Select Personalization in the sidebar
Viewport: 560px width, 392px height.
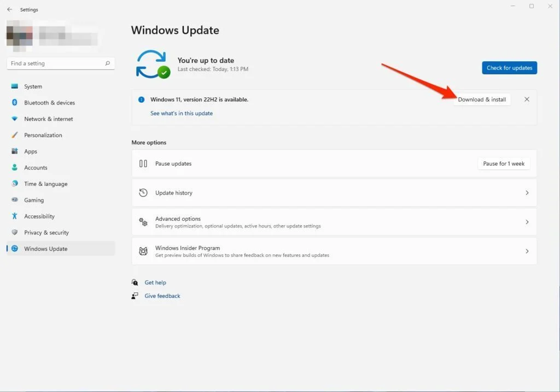61,135
